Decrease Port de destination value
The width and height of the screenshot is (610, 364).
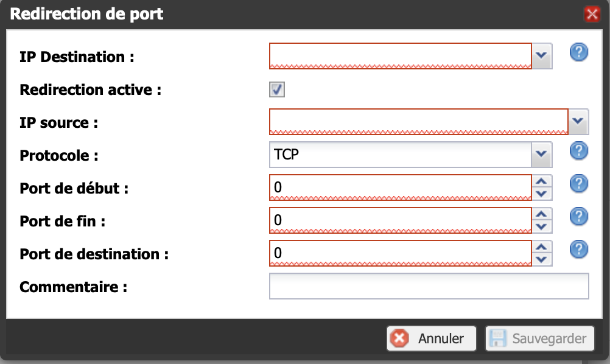[542, 259]
